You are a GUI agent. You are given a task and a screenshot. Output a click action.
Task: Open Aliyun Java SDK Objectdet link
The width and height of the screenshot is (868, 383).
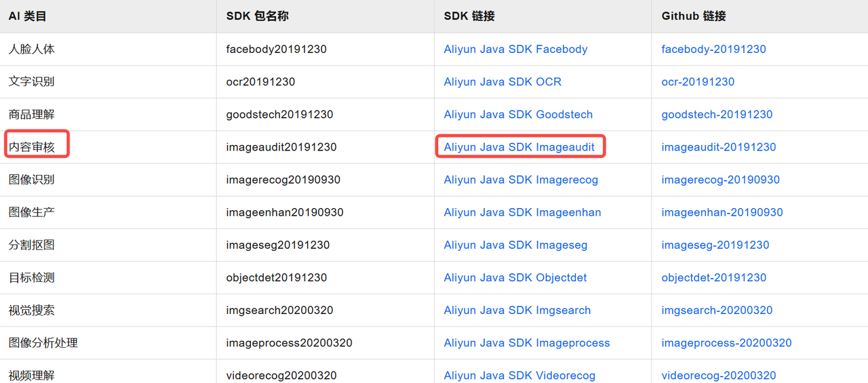coord(515,277)
